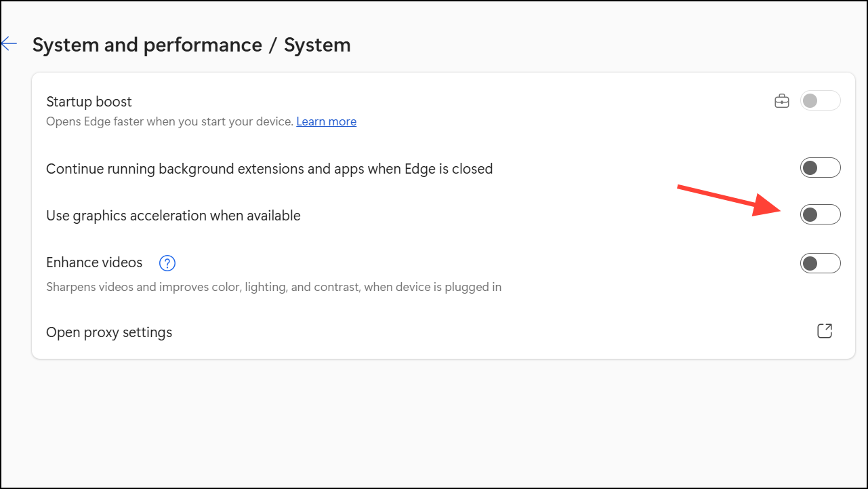This screenshot has height=489, width=868.
Task: Click the Continue running background extensions label
Action: click(x=269, y=168)
